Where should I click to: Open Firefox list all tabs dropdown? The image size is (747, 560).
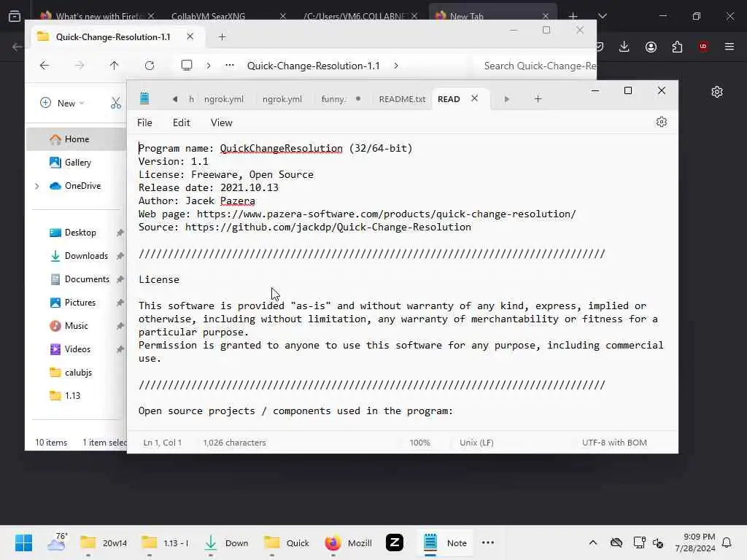(602, 16)
